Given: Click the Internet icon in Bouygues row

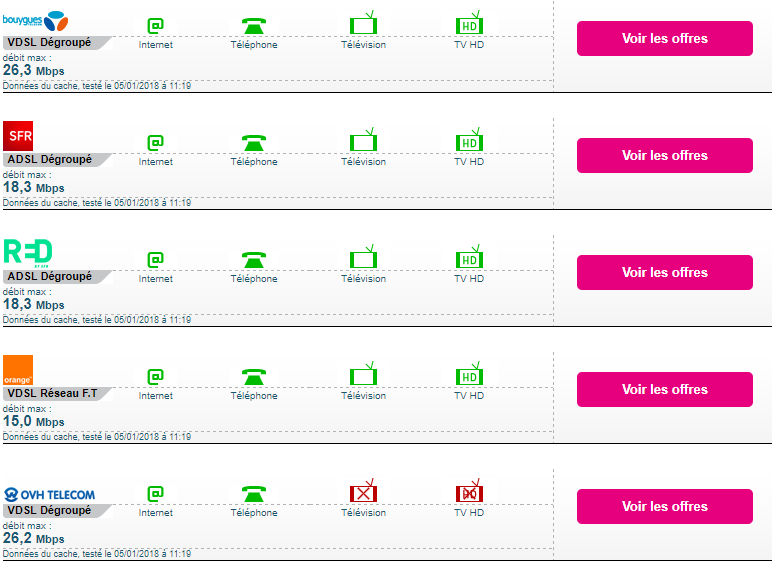Looking at the screenshot, I should click(155, 26).
